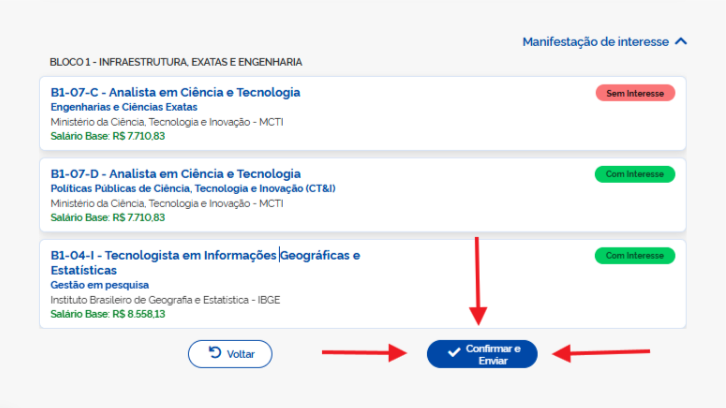
Task: Open the B1-07-C Analista em Ciência e Tecnologia title
Action: (x=175, y=93)
